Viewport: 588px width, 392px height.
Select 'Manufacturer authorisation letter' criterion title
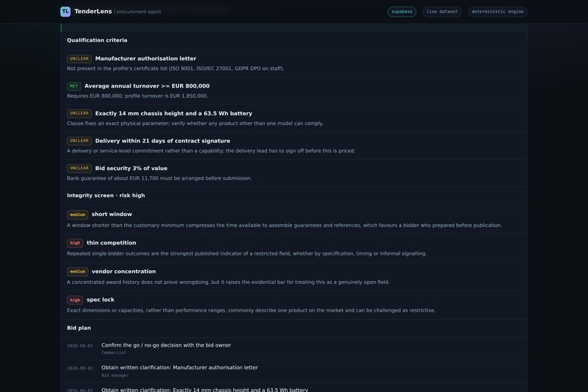[x=145, y=58]
